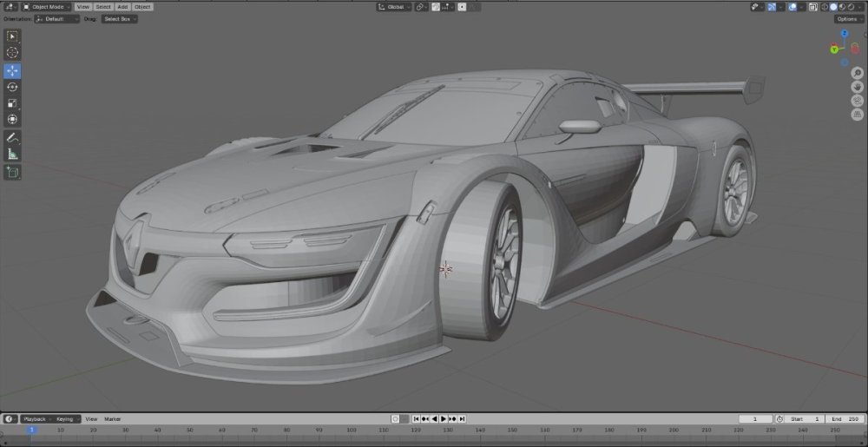Open the Object Mode dropdown
The image size is (868, 447).
click(49, 7)
